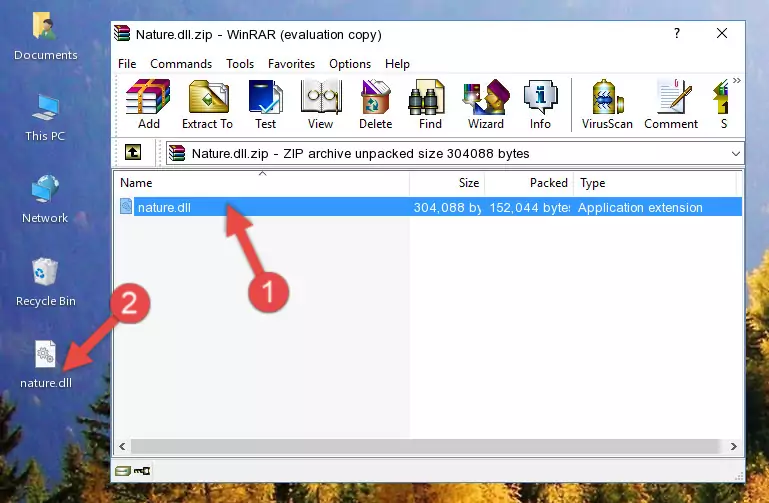The width and height of the screenshot is (769, 503).
Task: Show archive Info
Action: [540, 104]
